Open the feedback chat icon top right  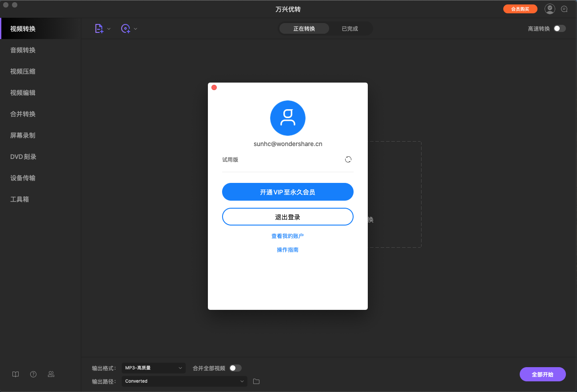coord(564,8)
